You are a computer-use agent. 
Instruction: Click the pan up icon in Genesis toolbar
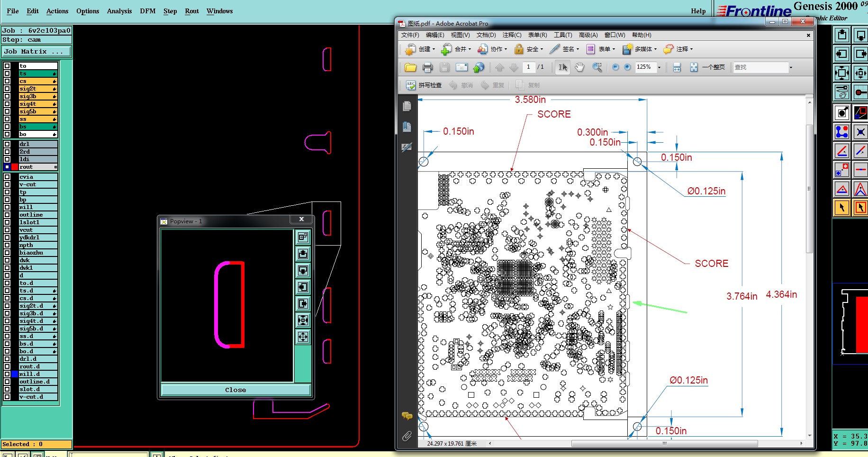pos(842,35)
